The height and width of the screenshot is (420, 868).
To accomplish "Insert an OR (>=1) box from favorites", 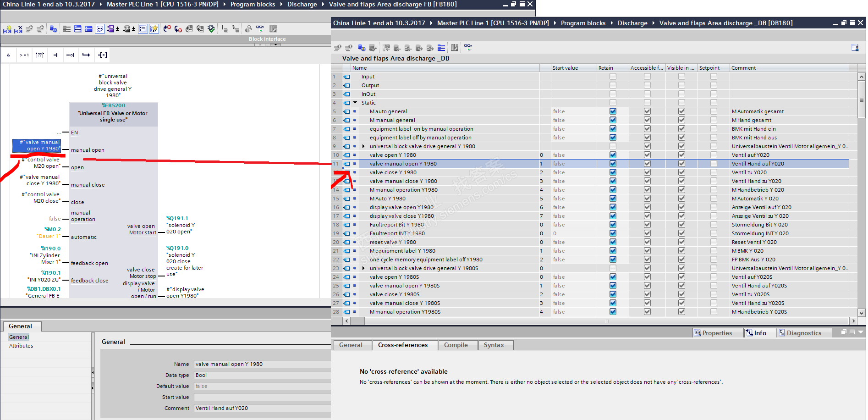I will point(24,55).
